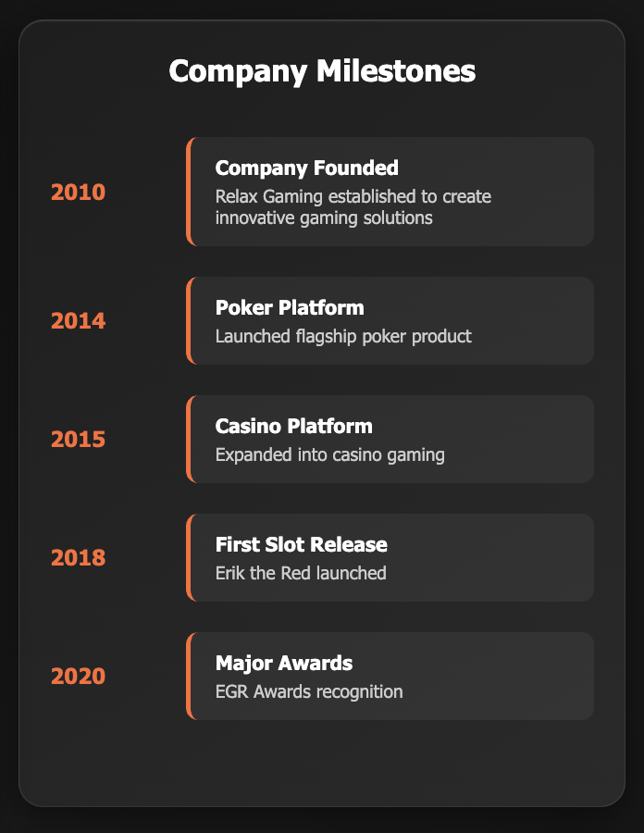
Task: Click EGR Awards recognition text
Action: [309, 691]
